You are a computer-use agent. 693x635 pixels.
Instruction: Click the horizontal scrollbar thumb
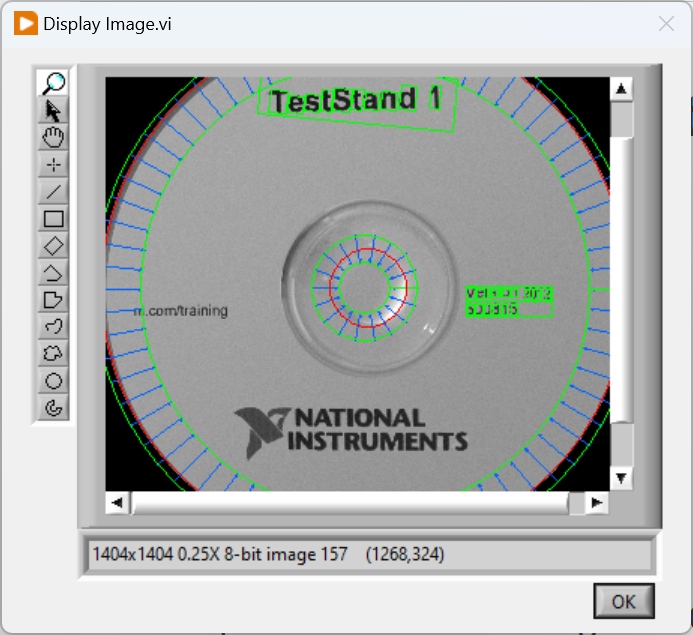pos(350,503)
